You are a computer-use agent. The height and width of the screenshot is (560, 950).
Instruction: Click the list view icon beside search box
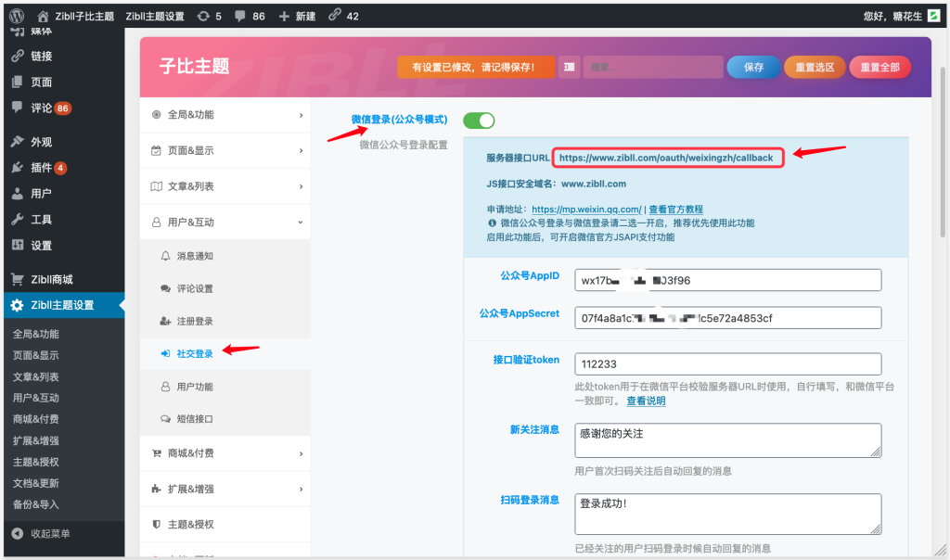coord(569,67)
